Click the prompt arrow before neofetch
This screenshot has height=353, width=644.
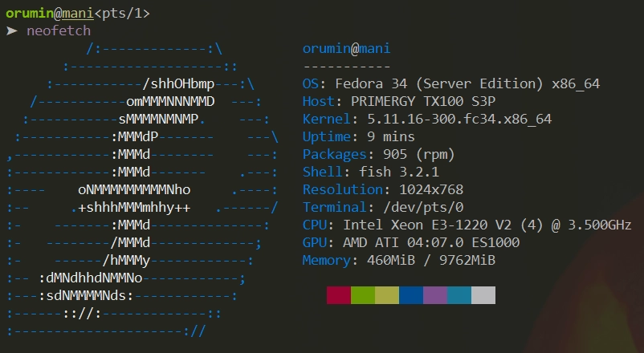[11, 30]
